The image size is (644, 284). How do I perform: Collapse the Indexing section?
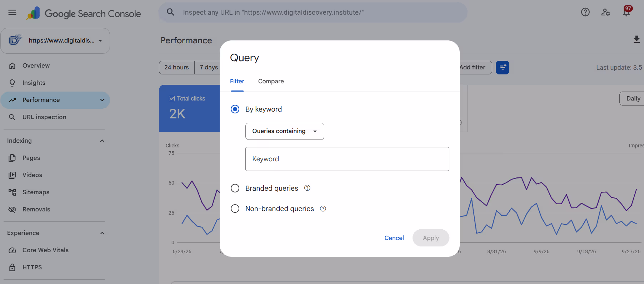point(102,141)
